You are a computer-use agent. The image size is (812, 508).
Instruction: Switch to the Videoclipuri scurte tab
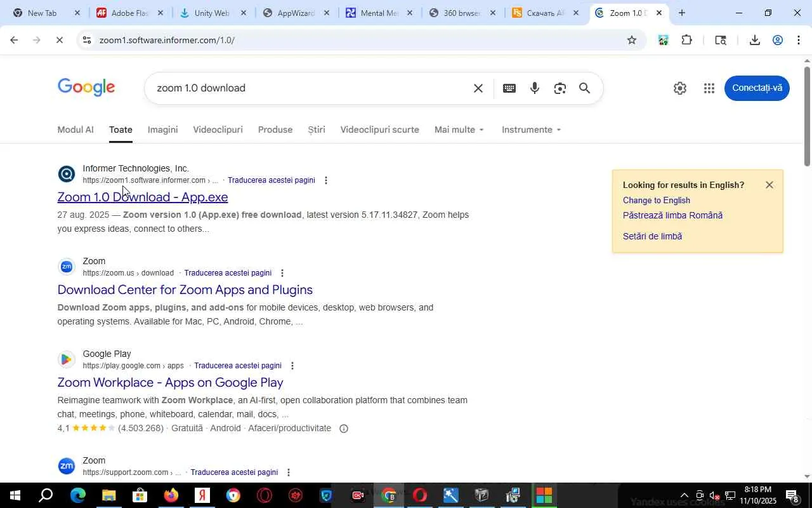(379, 130)
